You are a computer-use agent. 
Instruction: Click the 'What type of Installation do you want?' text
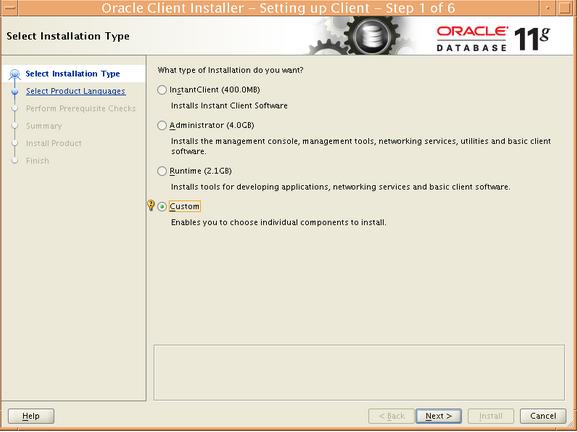(230, 70)
